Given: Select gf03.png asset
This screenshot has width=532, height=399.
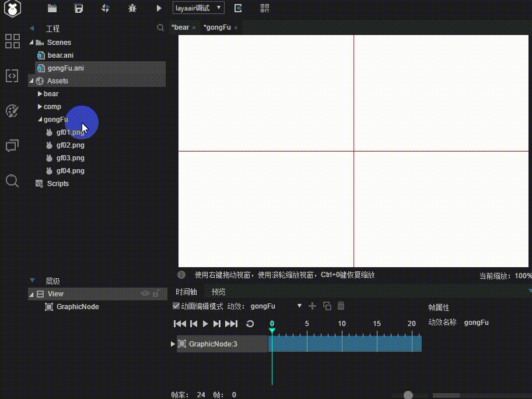Looking at the screenshot, I should 70,158.
